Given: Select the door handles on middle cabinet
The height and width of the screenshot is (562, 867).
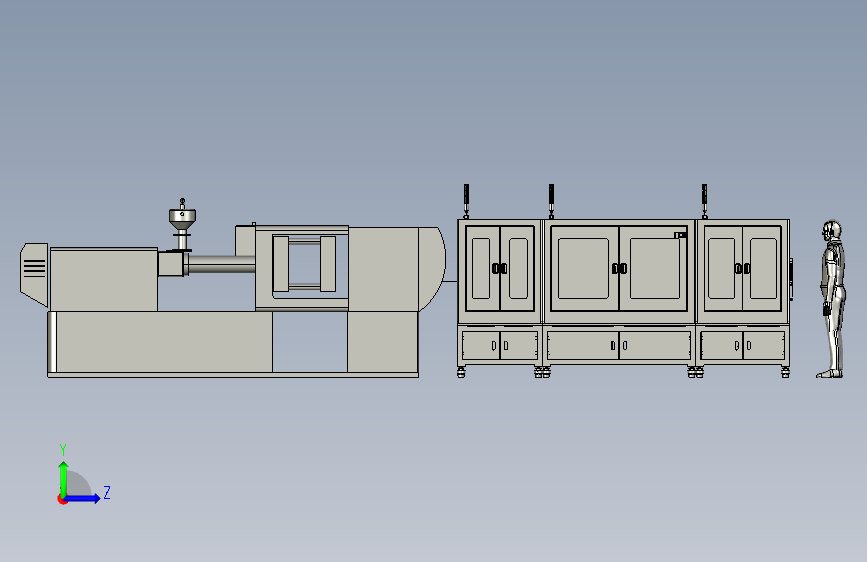Looking at the screenshot, I should 619,268.
